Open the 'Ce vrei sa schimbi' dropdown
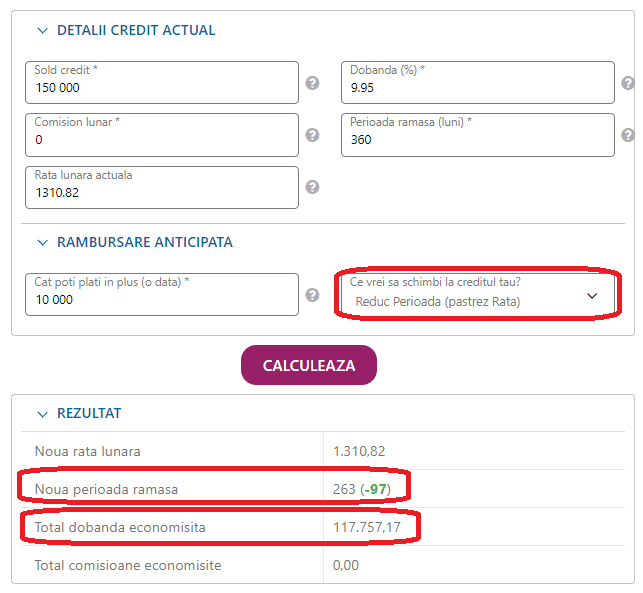This screenshot has width=643, height=593. 477,295
